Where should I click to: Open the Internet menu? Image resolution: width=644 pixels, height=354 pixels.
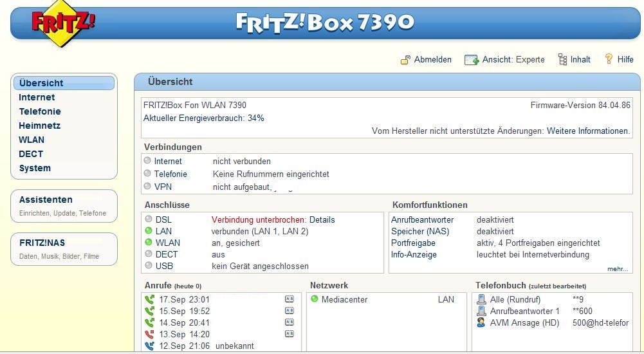[x=37, y=97]
